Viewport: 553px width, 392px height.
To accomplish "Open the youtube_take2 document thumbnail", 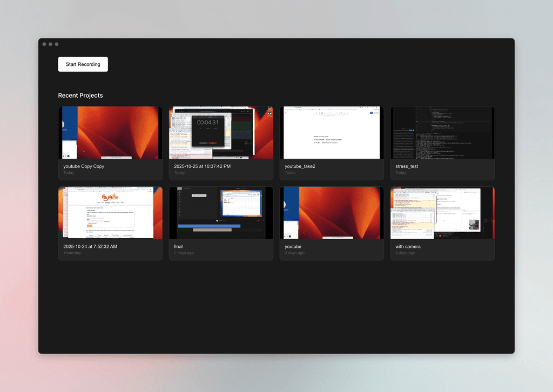I will pyautogui.click(x=332, y=132).
